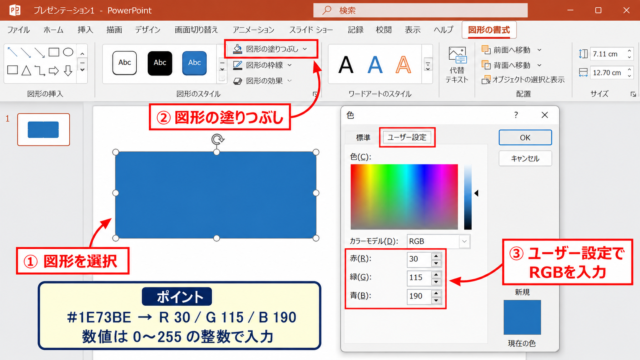Switch to the 挿入 ribbon tab
This screenshot has width=640, height=360.
pyautogui.click(x=85, y=30)
